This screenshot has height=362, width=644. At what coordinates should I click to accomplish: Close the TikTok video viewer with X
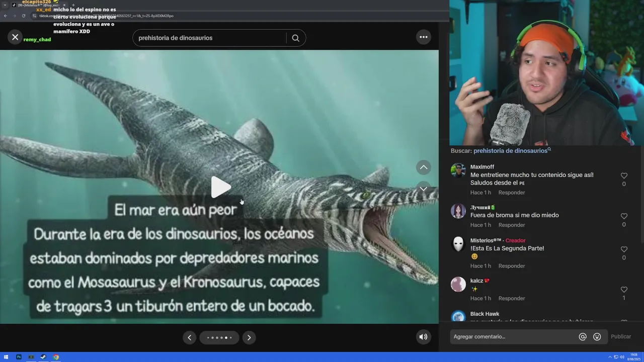pyautogui.click(x=15, y=37)
